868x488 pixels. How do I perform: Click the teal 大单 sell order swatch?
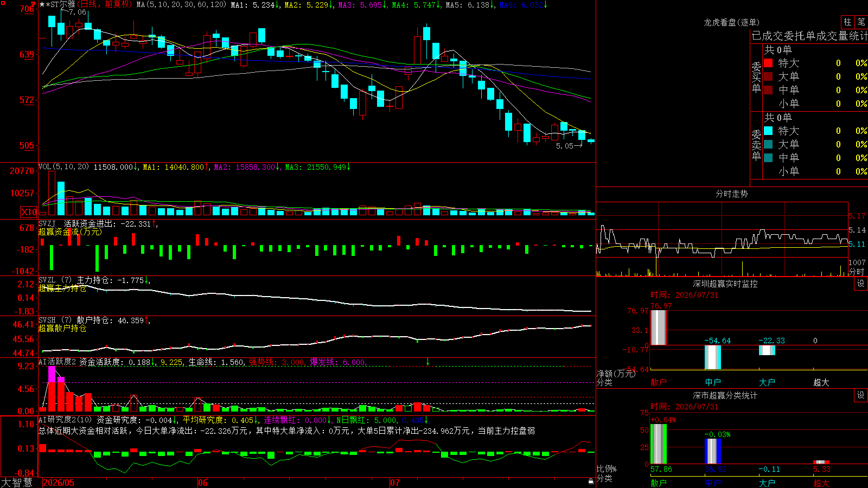coord(768,144)
